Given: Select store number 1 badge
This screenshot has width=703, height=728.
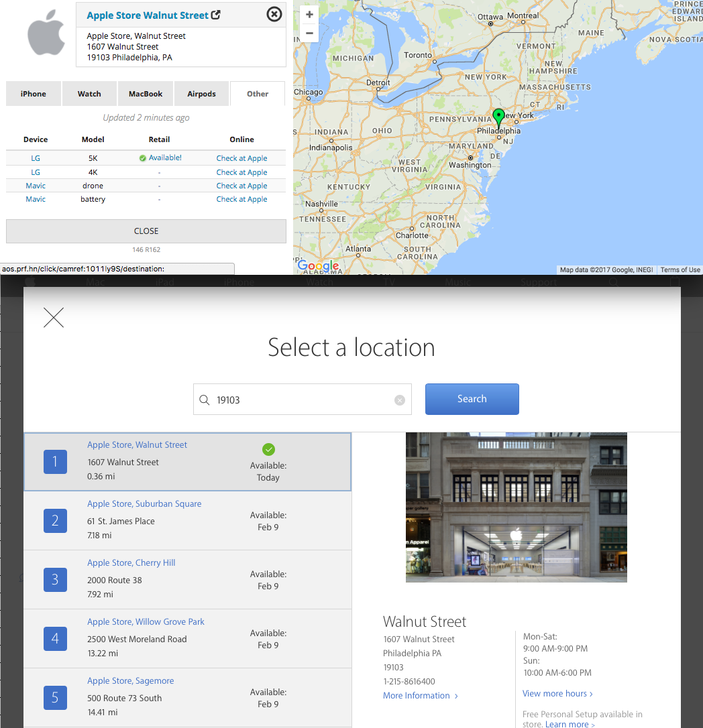Looking at the screenshot, I should (55, 462).
